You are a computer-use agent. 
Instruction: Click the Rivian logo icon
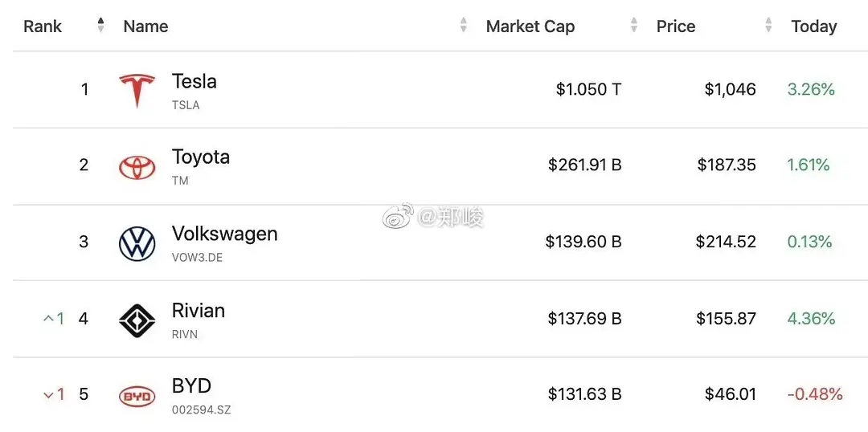tap(137, 320)
